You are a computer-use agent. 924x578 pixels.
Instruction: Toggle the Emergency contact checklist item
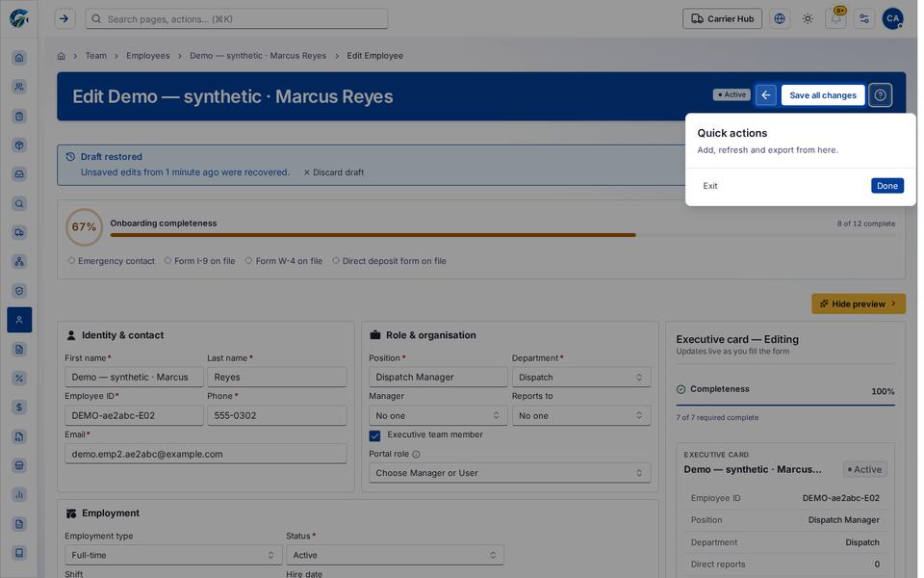click(112, 261)
